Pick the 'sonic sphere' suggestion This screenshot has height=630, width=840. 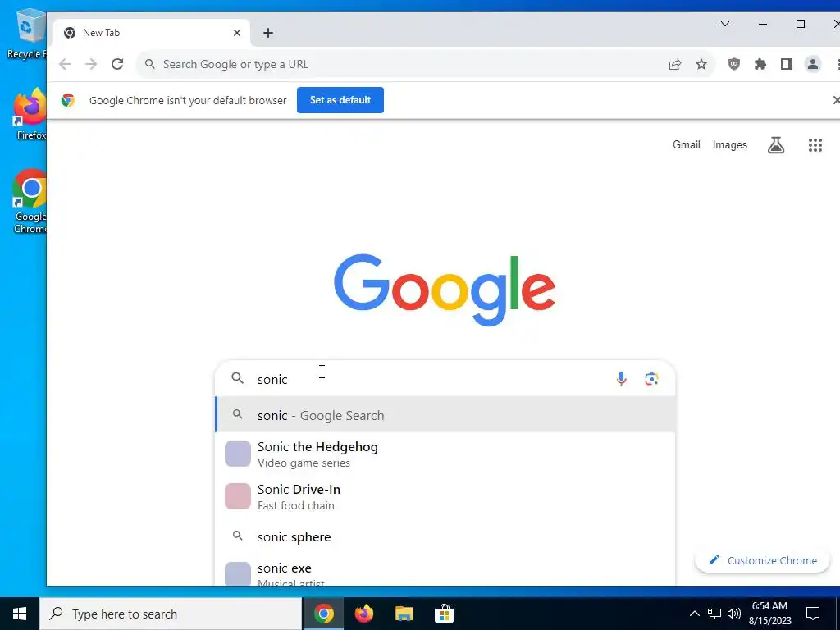click(x=445, y=536)
